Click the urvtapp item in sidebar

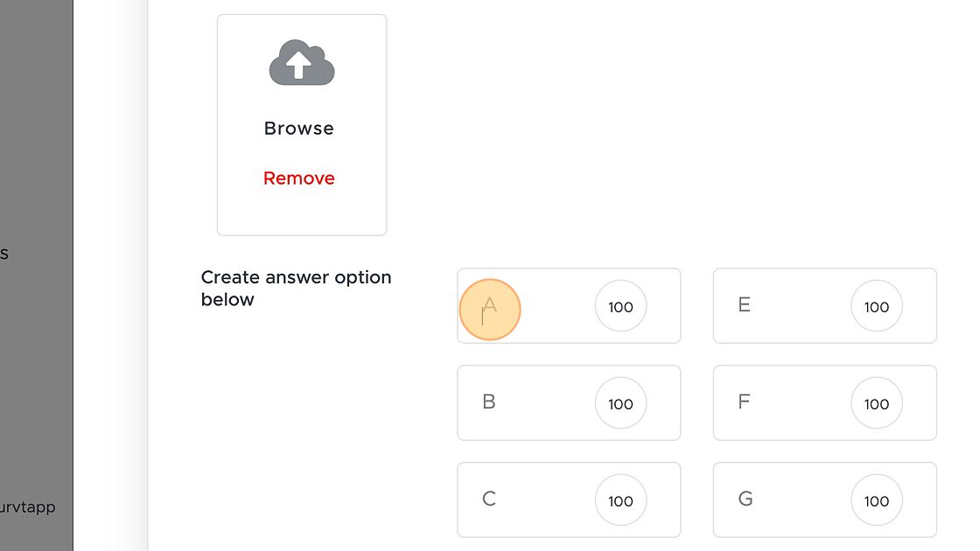(27, 506)
